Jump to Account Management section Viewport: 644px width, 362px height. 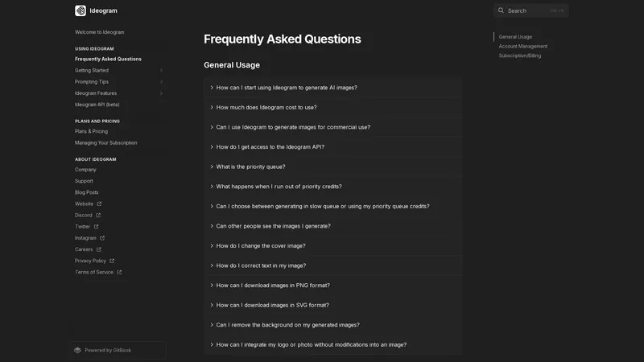pyautogui.click(x=522, y=47)
